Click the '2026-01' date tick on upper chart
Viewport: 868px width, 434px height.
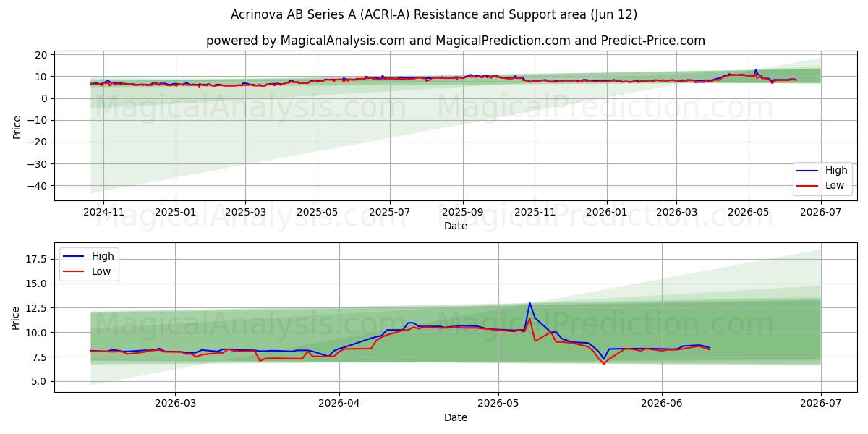click(607, 212)
